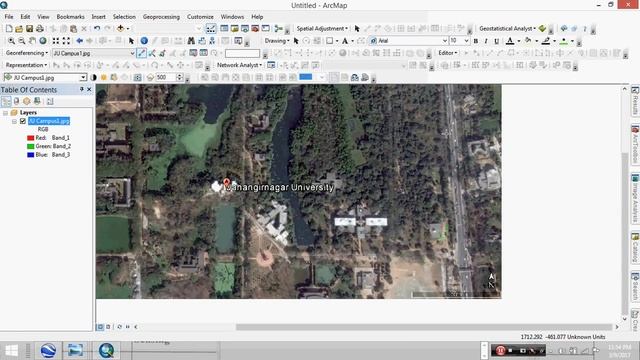Open the Editor dropdown menu

448,53
